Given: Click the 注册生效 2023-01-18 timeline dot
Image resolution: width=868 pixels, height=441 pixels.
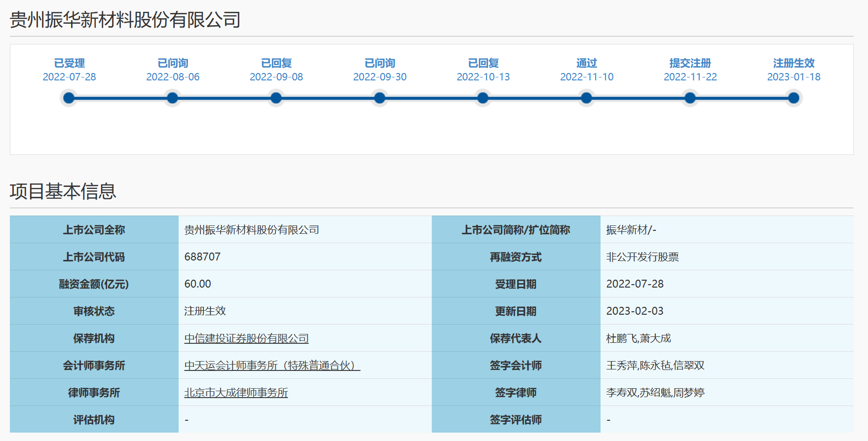Looking at the screenshot, I should click(x=794, y=98).
